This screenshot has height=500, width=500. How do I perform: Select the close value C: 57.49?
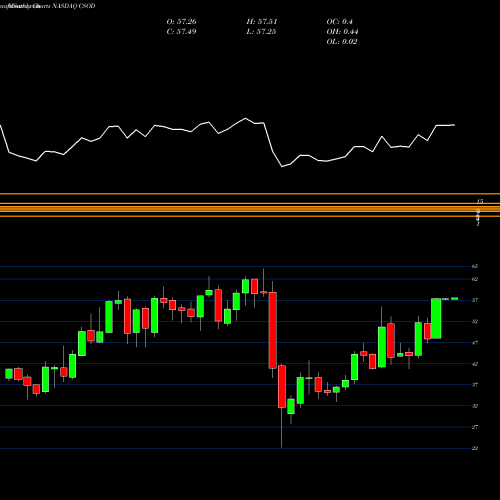pyautogui.click(x=182, y=32)
